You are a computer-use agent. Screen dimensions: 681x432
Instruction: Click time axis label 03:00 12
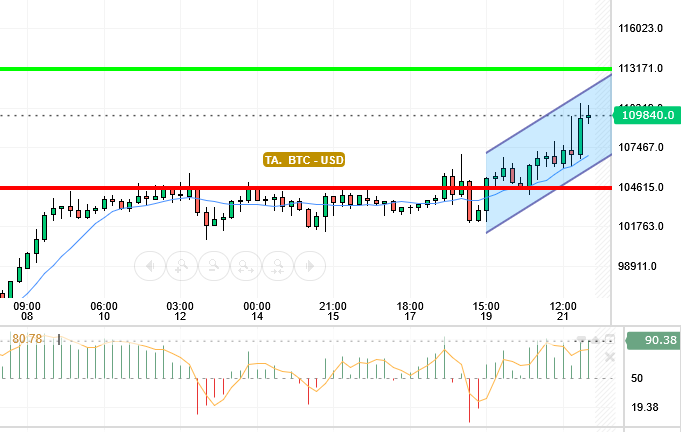[180, 311]
